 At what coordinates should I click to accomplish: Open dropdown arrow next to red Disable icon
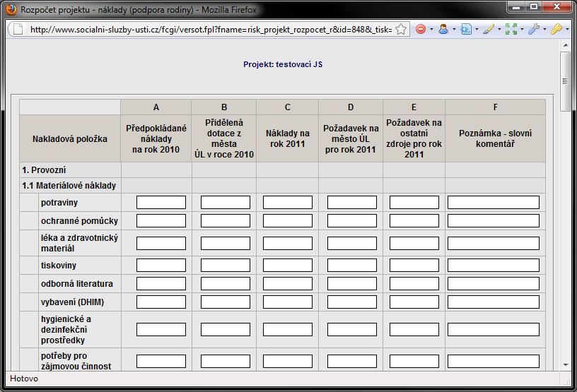coord(431,29)
